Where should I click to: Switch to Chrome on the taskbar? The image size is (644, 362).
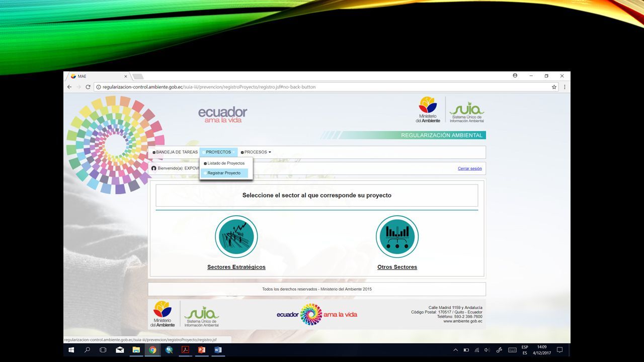coord(152,350)
